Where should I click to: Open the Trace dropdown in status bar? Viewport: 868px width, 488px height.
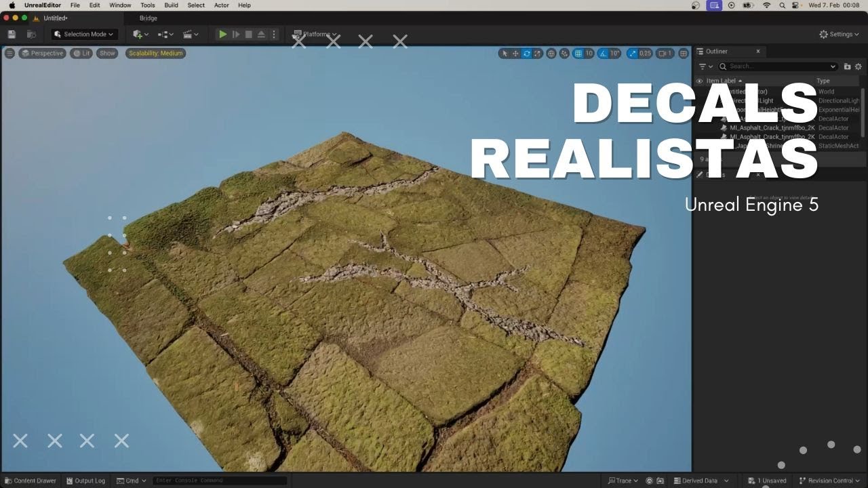(x=623, y=481)
